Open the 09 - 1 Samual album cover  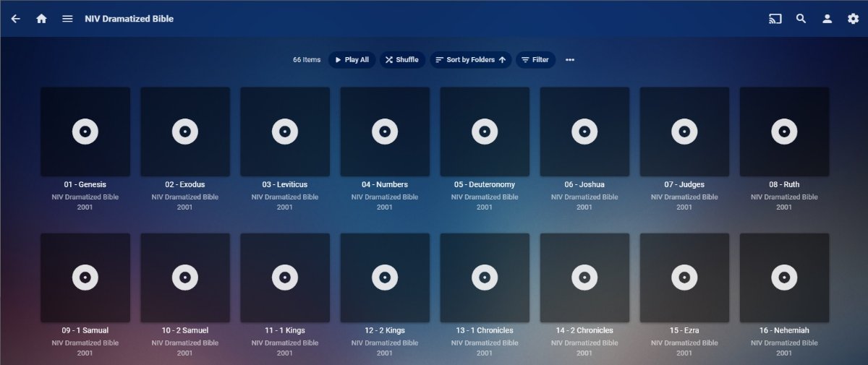click(x=85, y=278)
